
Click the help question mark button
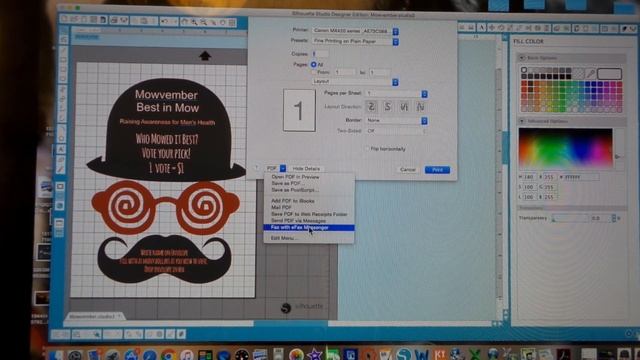(x=256, y=168)
